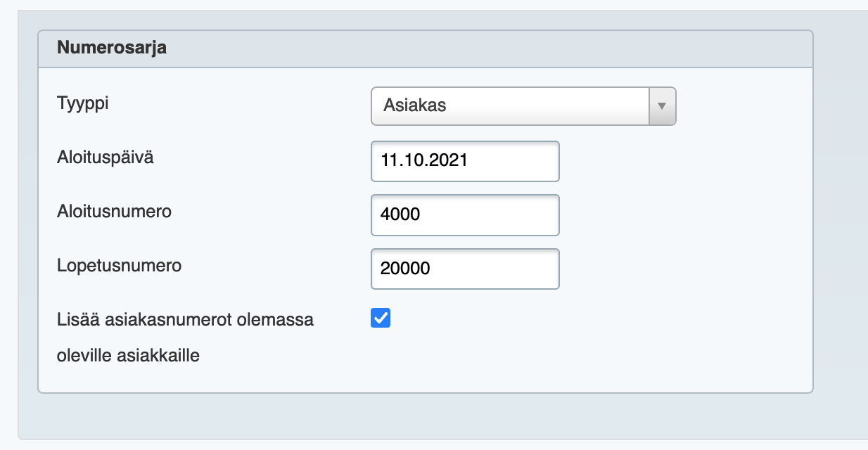Place cursor on the 4000 start number

[400, 214]
